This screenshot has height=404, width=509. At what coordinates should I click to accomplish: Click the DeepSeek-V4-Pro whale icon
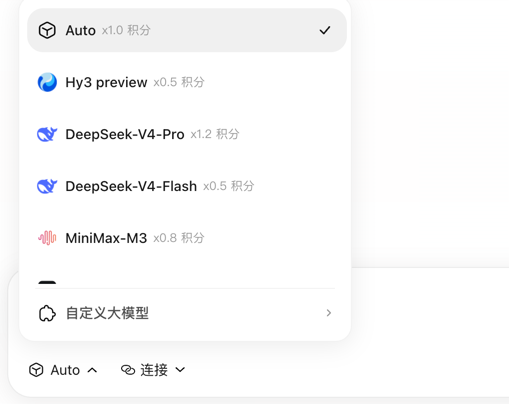(x=47, y=134)
